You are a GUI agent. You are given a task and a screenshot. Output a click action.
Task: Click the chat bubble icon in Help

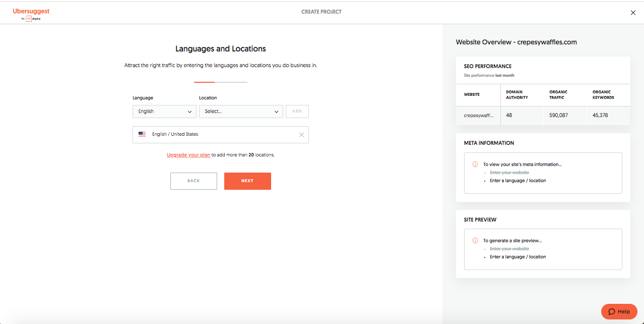[x=611, y=311]
